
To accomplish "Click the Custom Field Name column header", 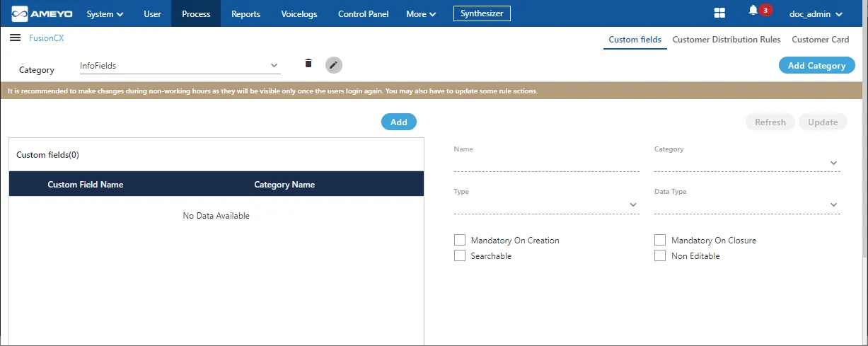I will [86, 184].
